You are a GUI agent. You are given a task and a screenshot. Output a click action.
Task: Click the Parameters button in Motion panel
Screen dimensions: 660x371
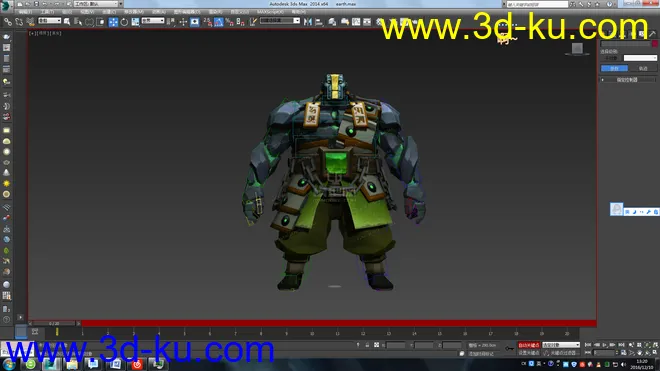pos(614,68)
